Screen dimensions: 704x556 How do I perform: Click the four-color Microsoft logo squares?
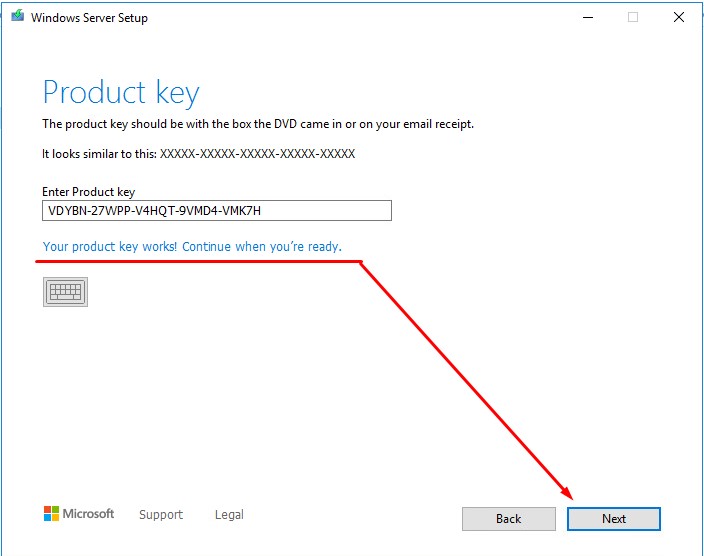[51, 514]
